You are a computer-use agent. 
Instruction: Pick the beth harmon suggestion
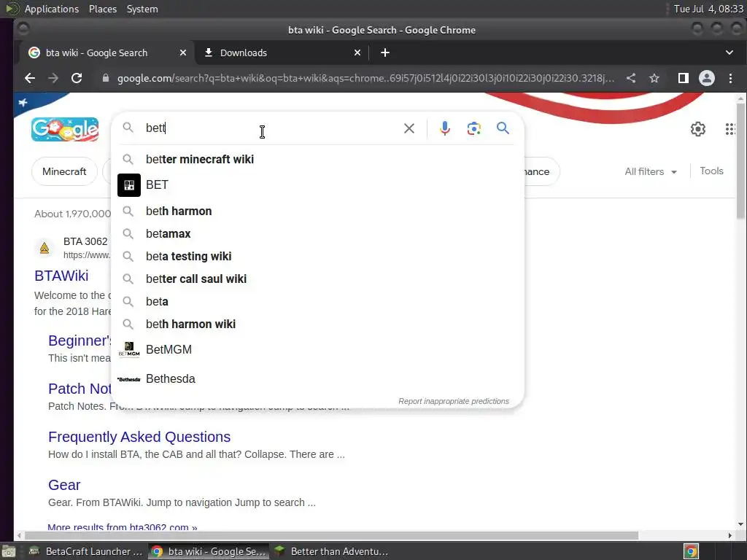317,211
